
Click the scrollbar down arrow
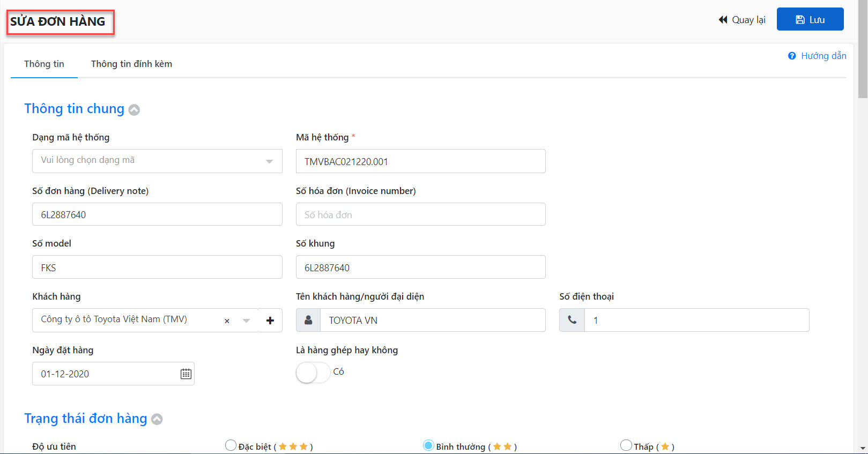tap(863, 448)
